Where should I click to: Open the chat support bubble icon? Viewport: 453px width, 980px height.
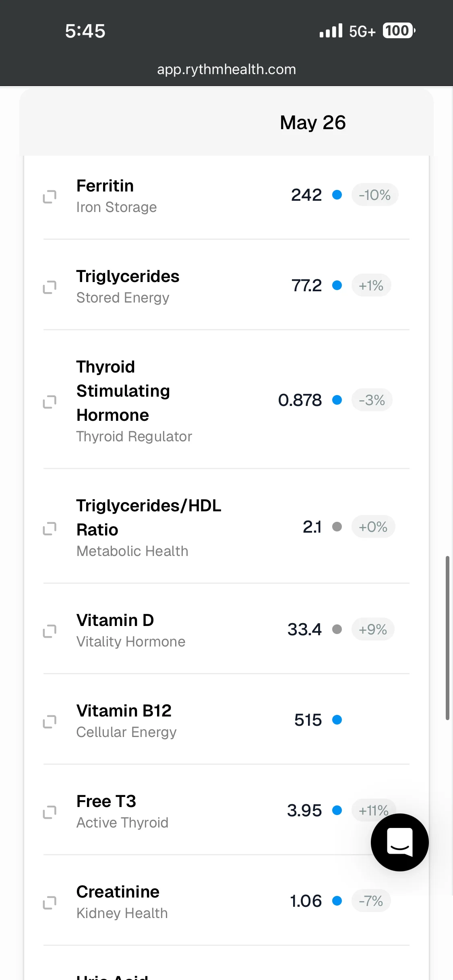point(399,842)
